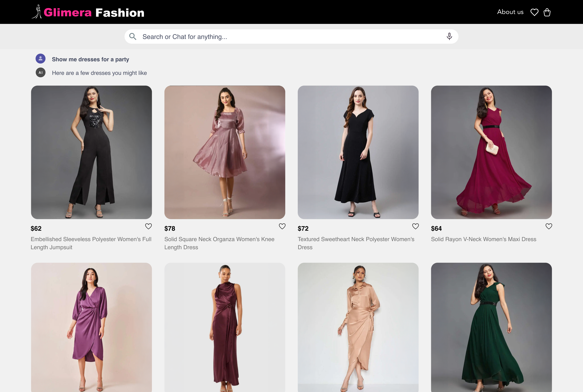Open Solid Rayon V-Neck Maxi Dress title
This screenshot has height=392, width=583.
click(484, 239)
